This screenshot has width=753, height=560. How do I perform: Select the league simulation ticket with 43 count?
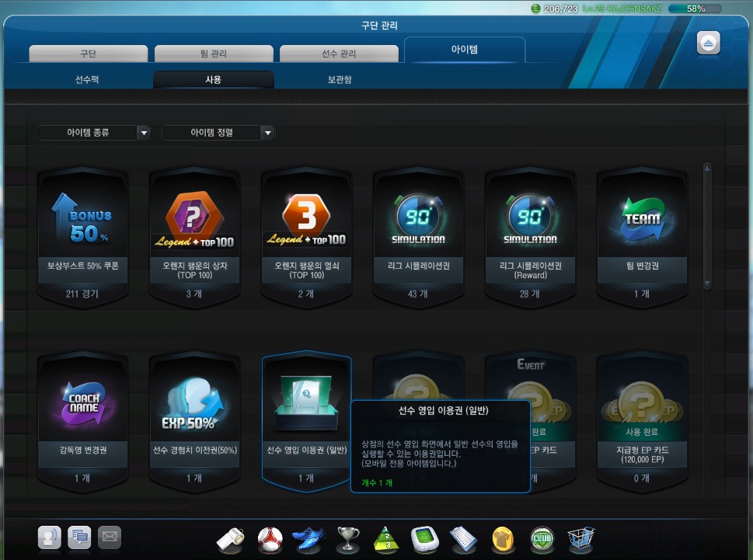[418, 238]
